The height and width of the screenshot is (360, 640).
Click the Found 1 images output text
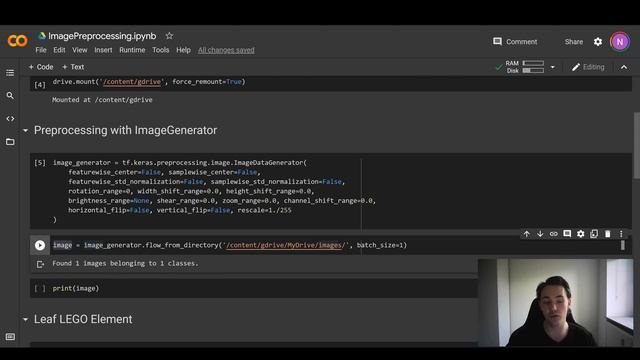click(x=125, y=263)
